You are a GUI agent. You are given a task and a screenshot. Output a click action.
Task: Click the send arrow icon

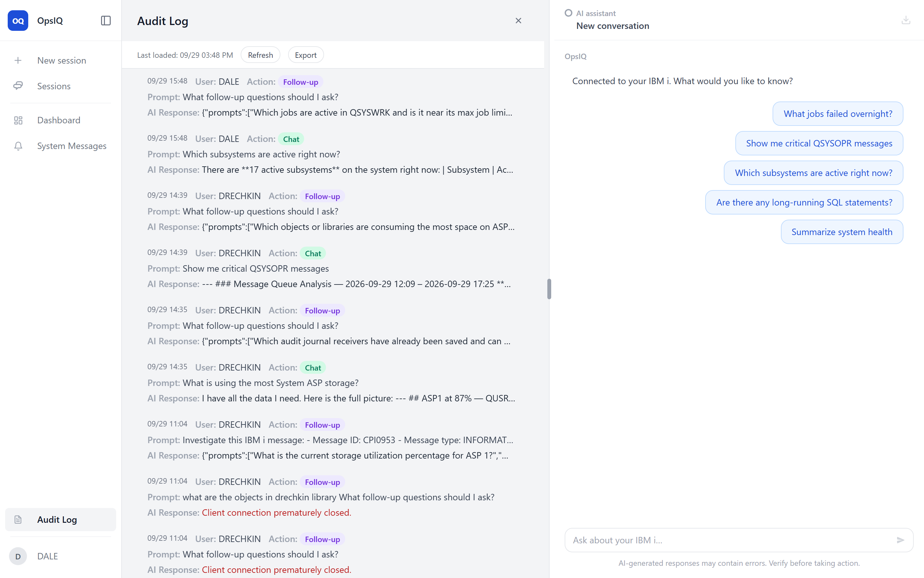click(x=900, y=540)
